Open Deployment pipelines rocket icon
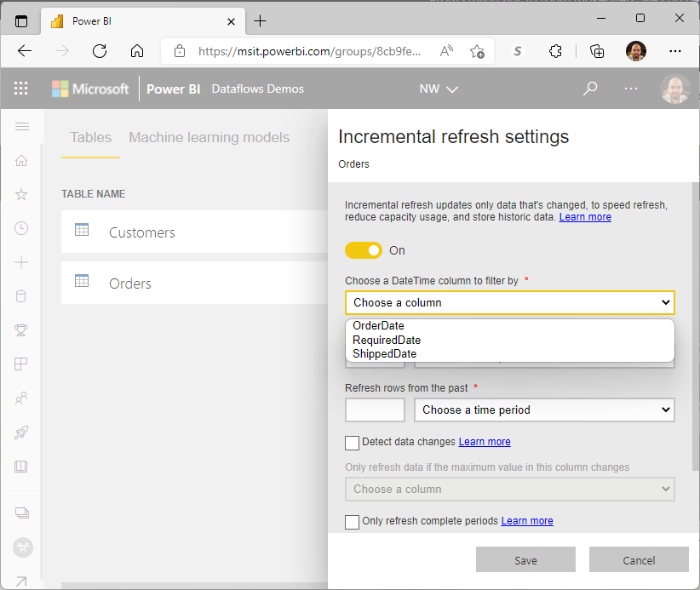700x590 pixels. pos(21,432)
